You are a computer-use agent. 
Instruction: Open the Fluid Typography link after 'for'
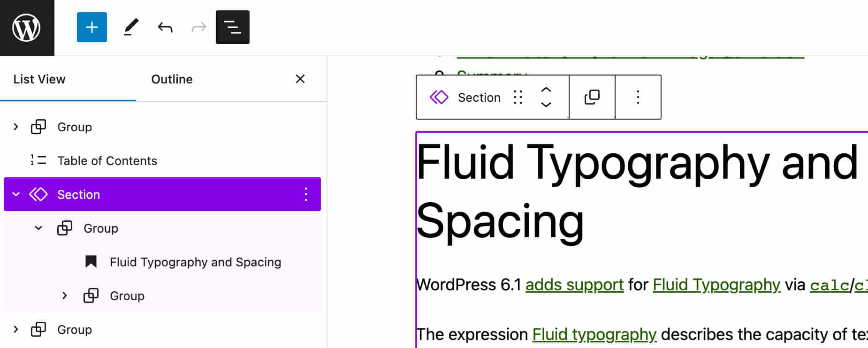(x=716, y=285)
